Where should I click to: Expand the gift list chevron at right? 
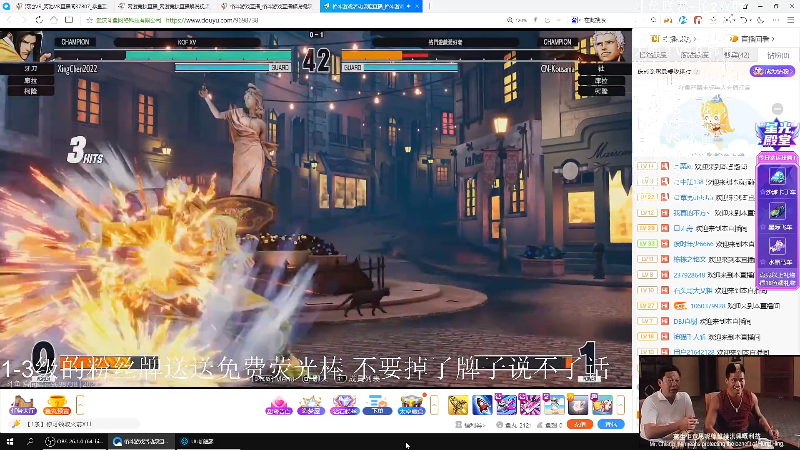(620, 405)
